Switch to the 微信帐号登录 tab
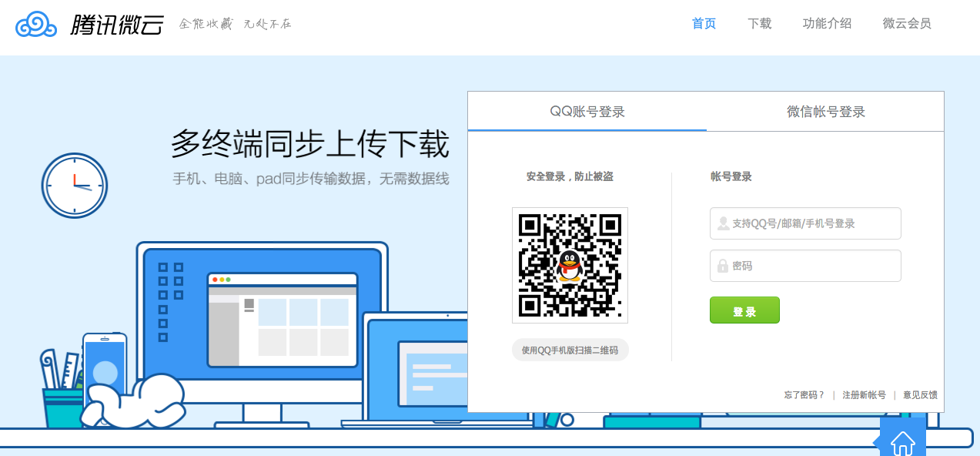 point(826,112)
